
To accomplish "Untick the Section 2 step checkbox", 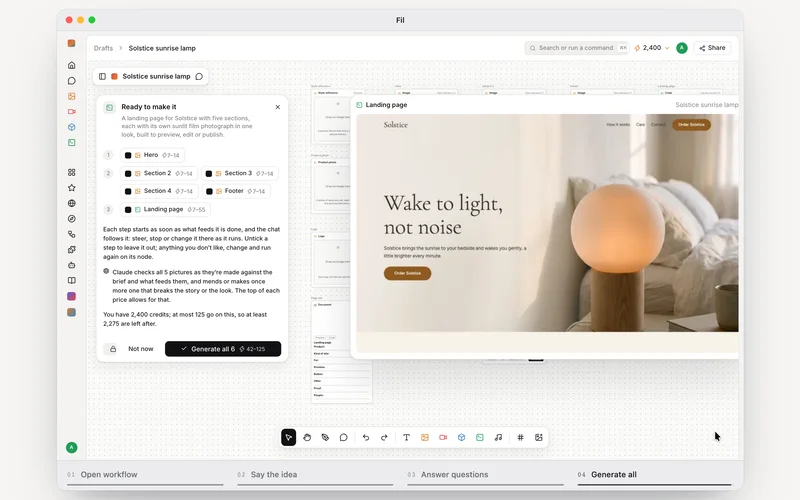I will 128,173.
